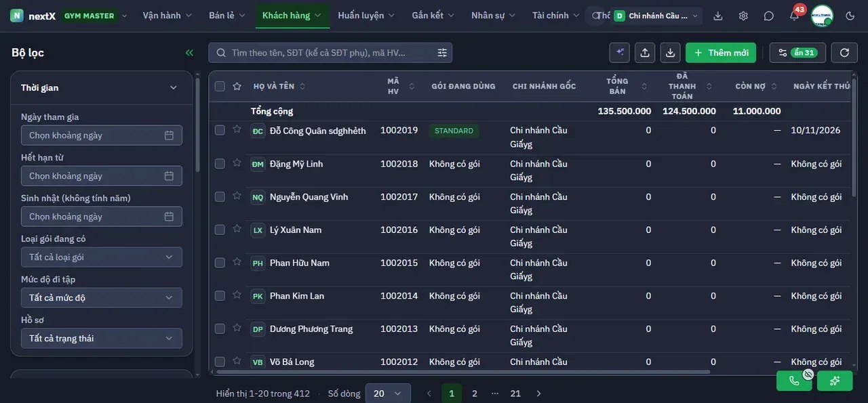The image size is (868, 403).
Task: Jump to page 21 of the list
Action: [515, 394]
